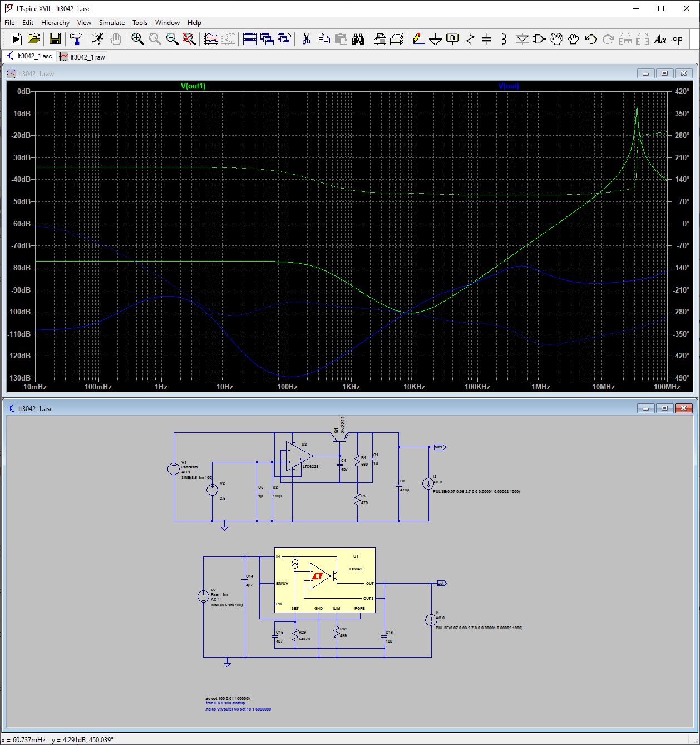
Task: Open the Print Setup icon
Action: tap(397, 39)
